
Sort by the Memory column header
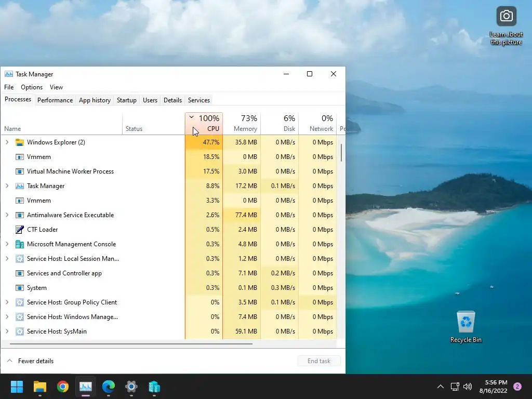pyautogui.click(x=242, y=124)
